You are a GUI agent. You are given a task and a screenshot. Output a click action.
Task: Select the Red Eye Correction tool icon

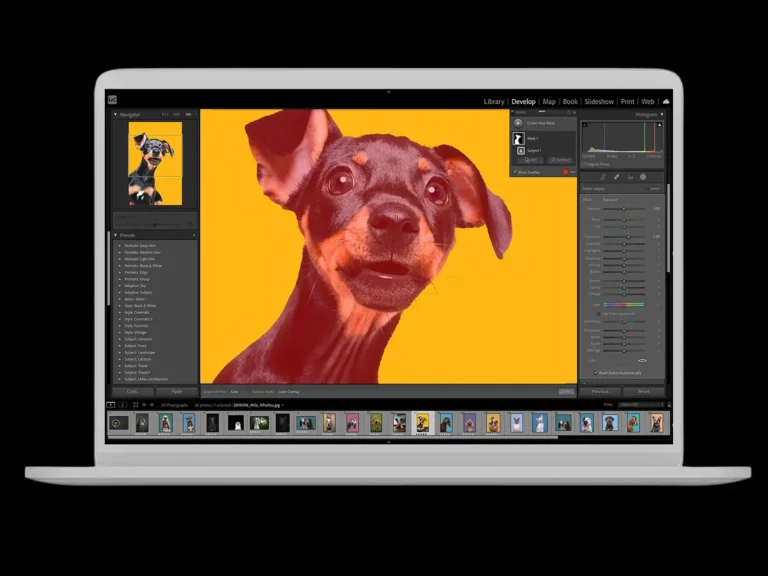[x=630, y=177]
